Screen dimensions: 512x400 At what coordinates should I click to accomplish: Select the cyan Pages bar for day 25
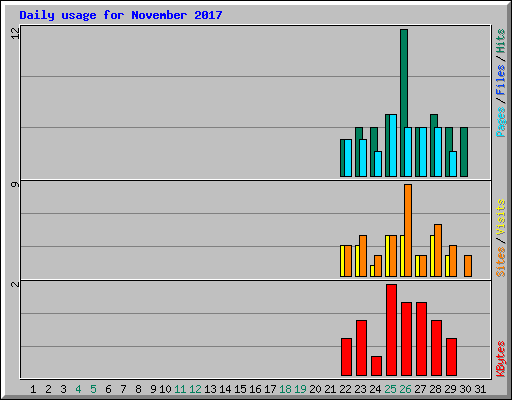(393, 145)
